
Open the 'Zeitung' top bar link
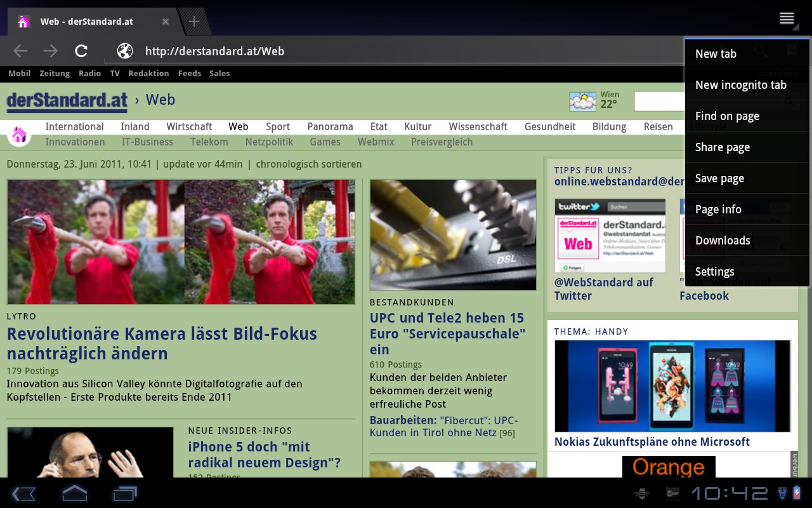(55, 74)
